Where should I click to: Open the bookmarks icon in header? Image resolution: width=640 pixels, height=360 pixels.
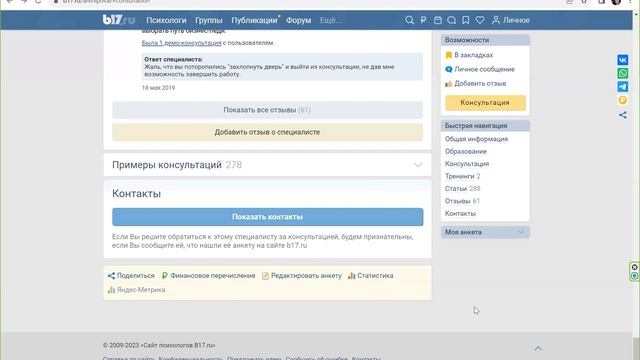point(466,20)
